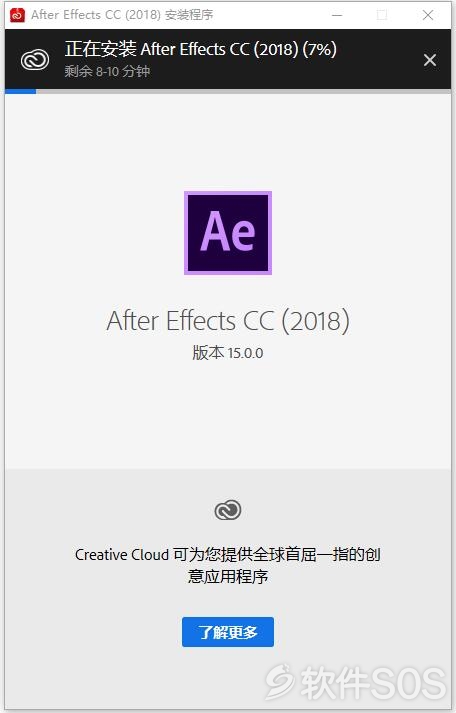The width and height of the screenshot is (456, 713).
Task: Close the installer window from title bar
Action: click(x=427, y=15)
